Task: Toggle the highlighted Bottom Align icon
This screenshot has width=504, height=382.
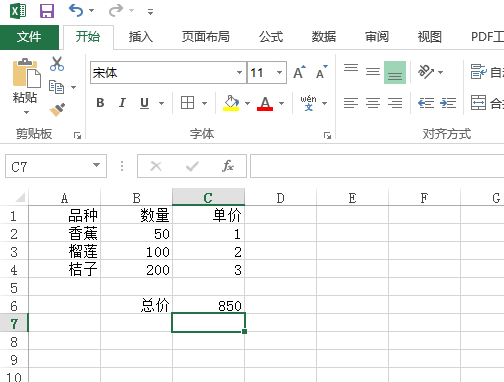Action: pyautogui.click(x=395, y=72)
